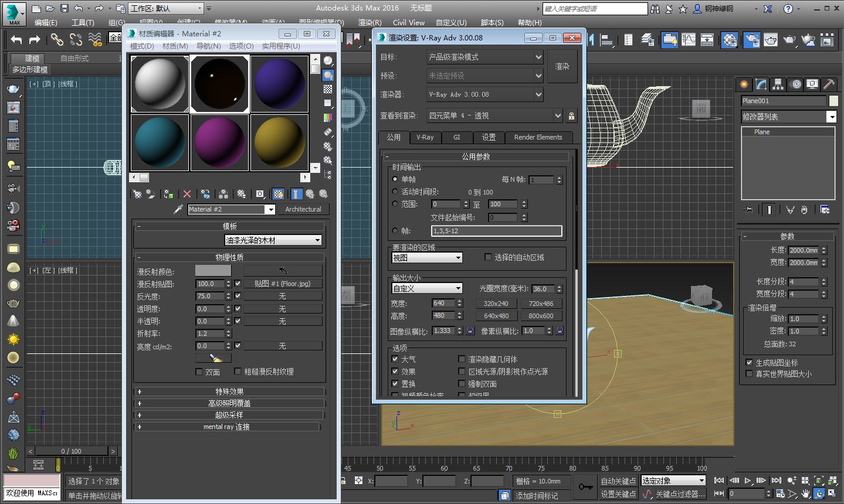Switch to GI tab
Screen dimensions: 844x504
457,137
